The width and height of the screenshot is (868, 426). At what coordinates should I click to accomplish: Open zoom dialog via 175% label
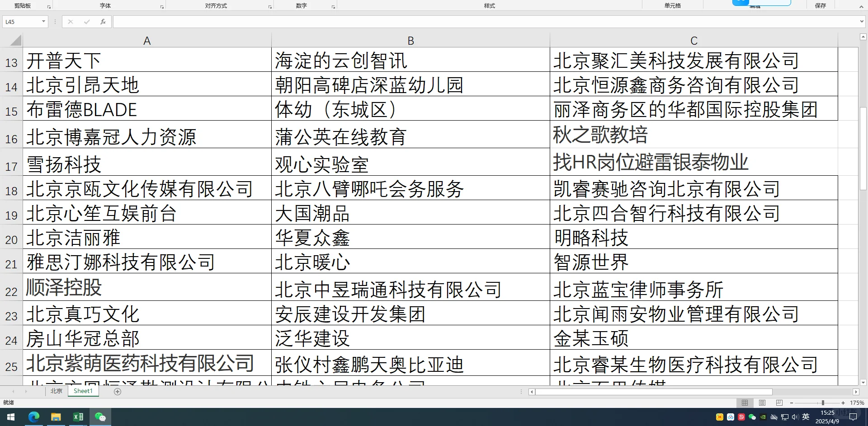pos(857,403)
